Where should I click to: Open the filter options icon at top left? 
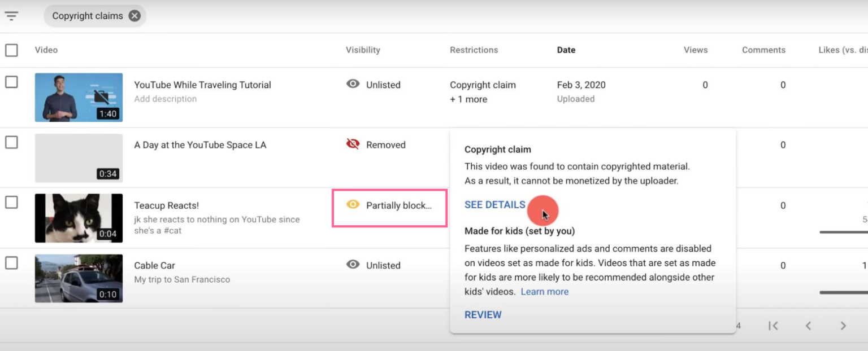click(x=11, y=16)
